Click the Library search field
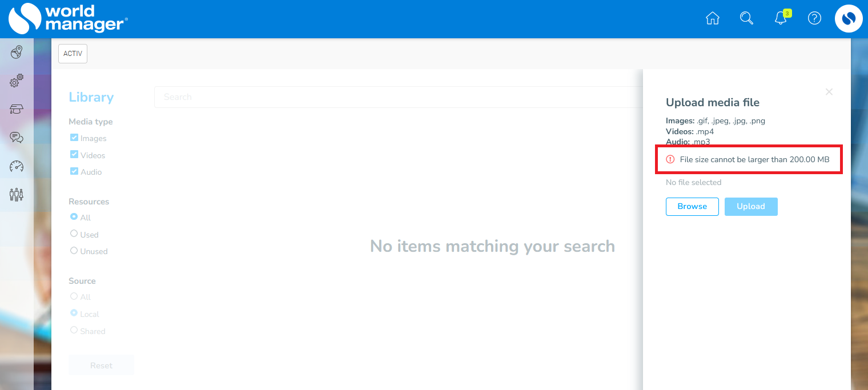 [399, 97]
